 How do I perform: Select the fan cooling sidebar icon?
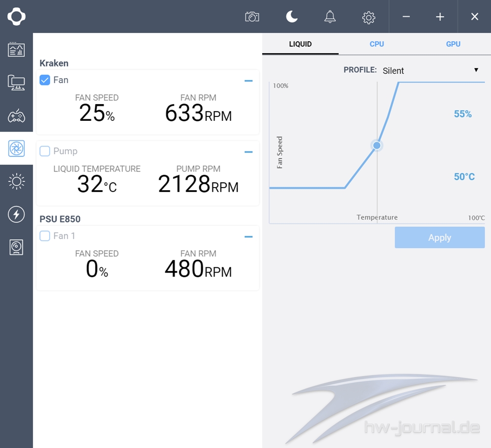tap(16, 148)
